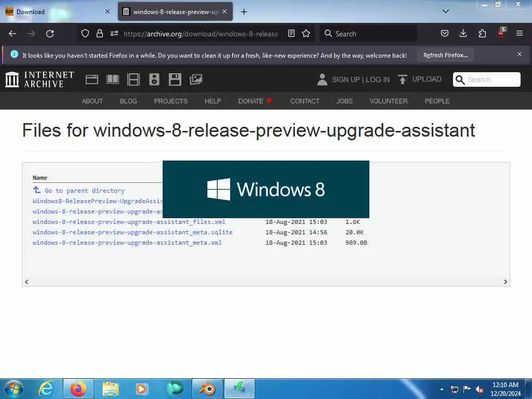
Task: Switch to the Download tab
Action: (x=58, y=12)
